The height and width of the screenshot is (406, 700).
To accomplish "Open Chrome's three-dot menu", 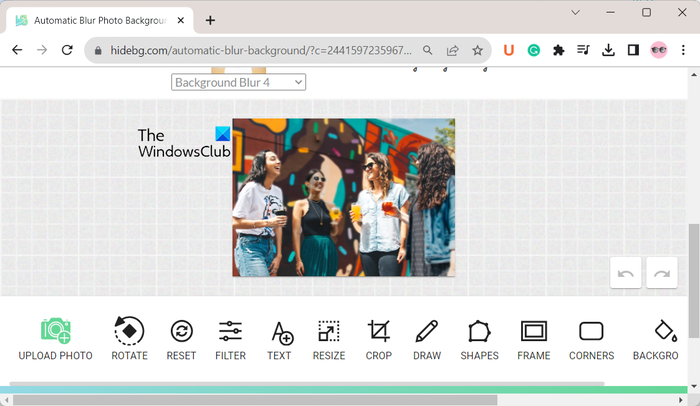I will (x=683, y=50).
